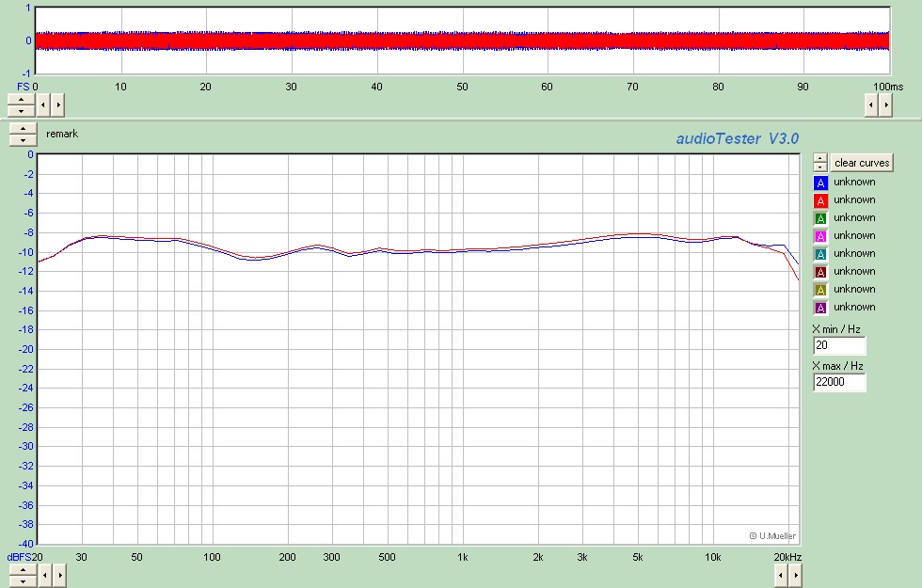Select the magenta curve A icon
This screenshot has width=922, height=588.
820,236
